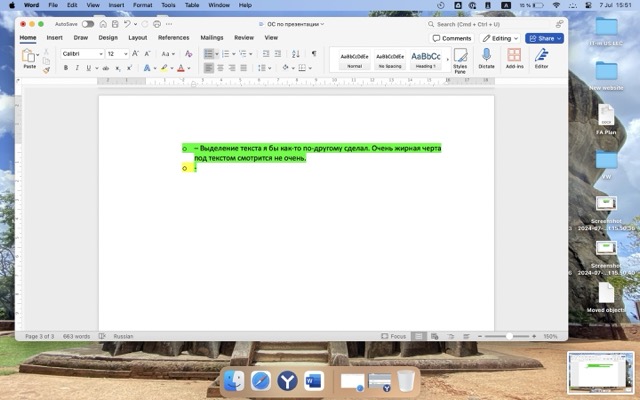Open the Styles Pane
Screen dimensions: 640x400
coord(460,58)
